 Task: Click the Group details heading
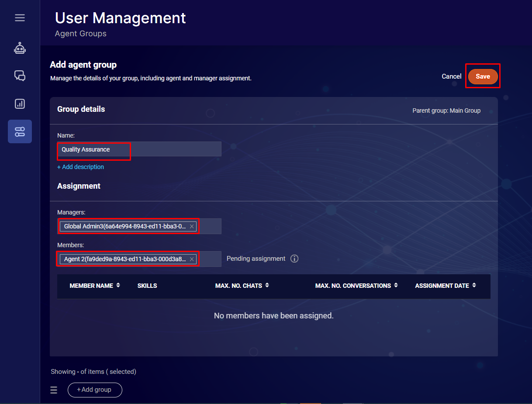click(x=81, y=109)
